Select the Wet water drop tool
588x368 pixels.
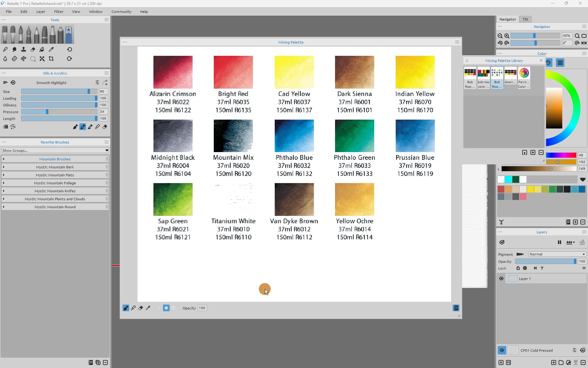5,59
